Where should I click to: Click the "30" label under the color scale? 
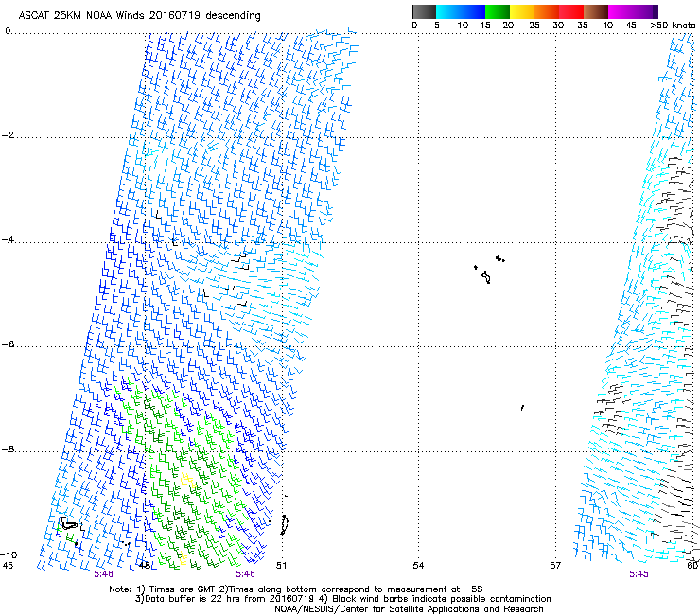(558, 26)
